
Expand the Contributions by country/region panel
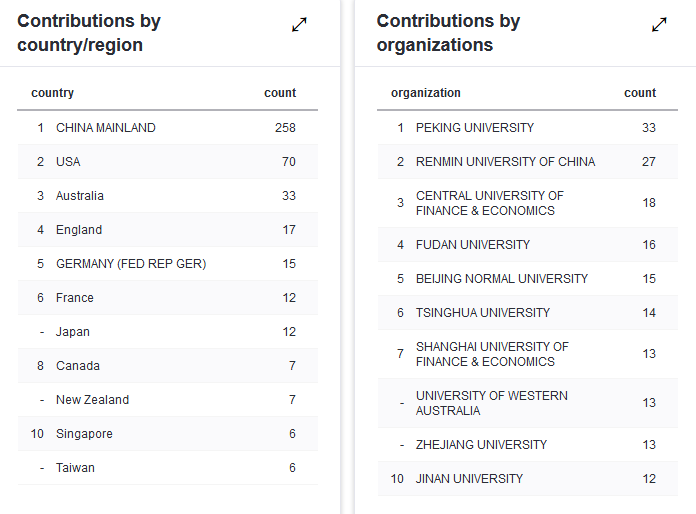(299, 25)
